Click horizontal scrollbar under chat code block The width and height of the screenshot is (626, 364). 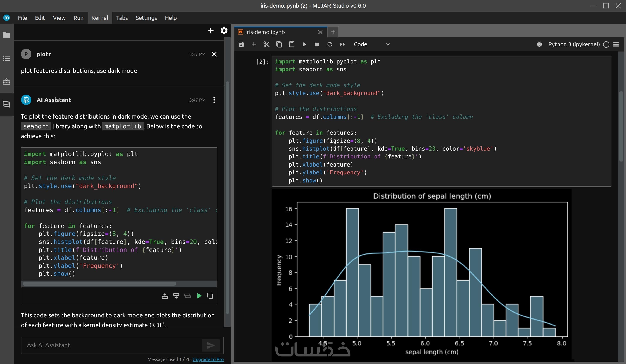point(99,284)
